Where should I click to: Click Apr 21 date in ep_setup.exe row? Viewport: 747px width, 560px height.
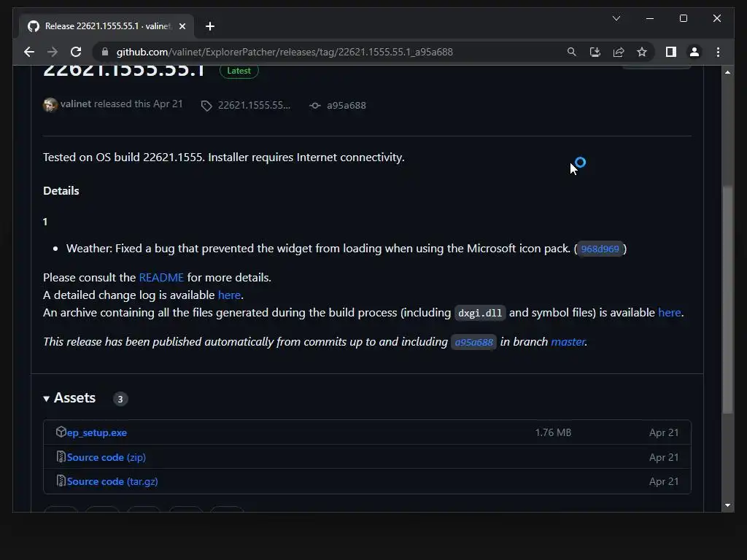pos(664,432)
